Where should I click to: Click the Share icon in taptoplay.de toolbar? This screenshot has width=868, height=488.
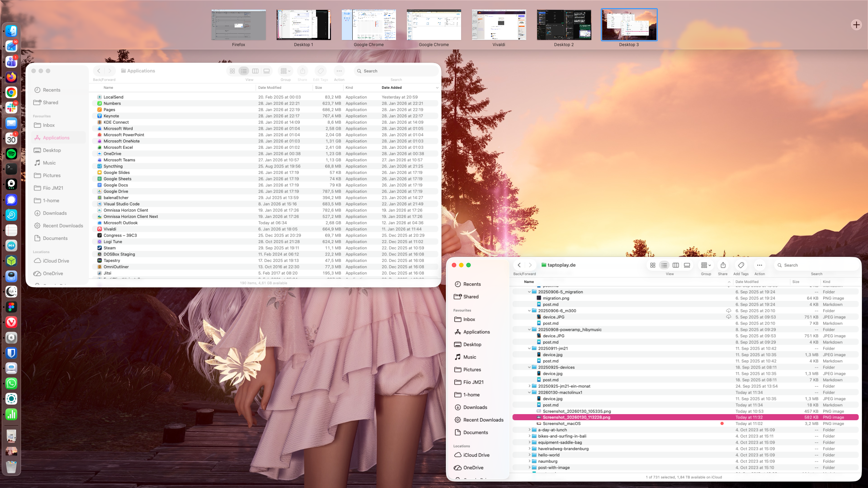point(723,265)
